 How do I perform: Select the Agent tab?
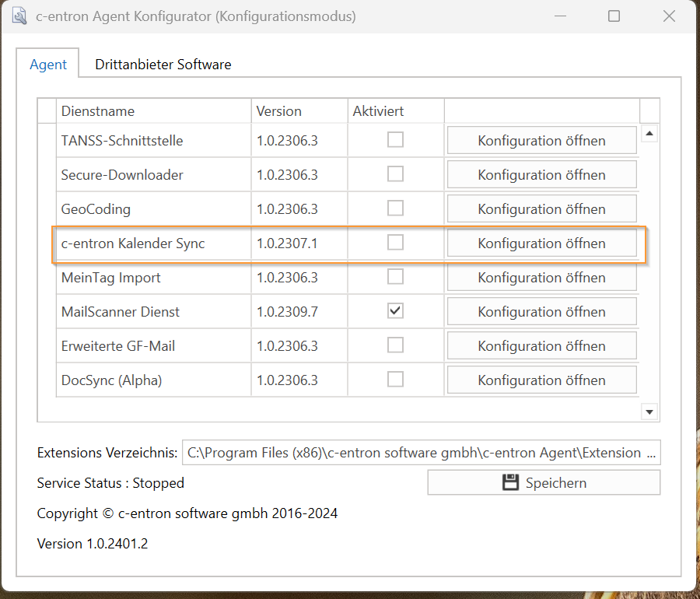click(48, 65)
